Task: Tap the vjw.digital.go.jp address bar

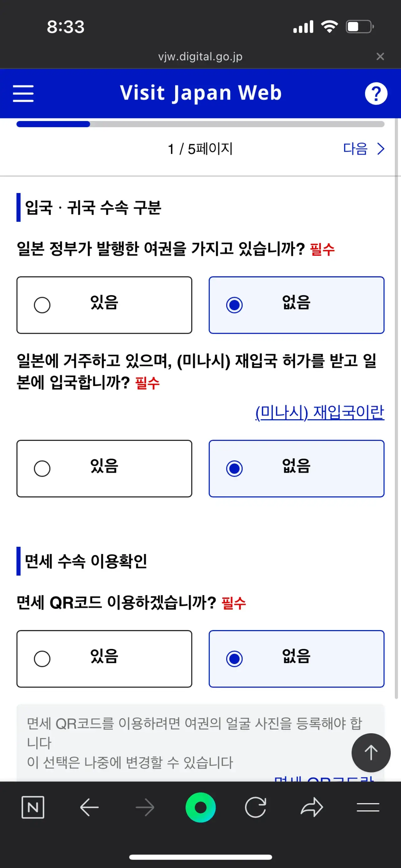Action: click(200, 56)
